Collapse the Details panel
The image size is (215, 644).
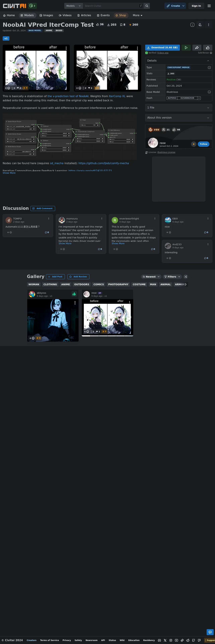pyautogui.click(x=178, y=61)
